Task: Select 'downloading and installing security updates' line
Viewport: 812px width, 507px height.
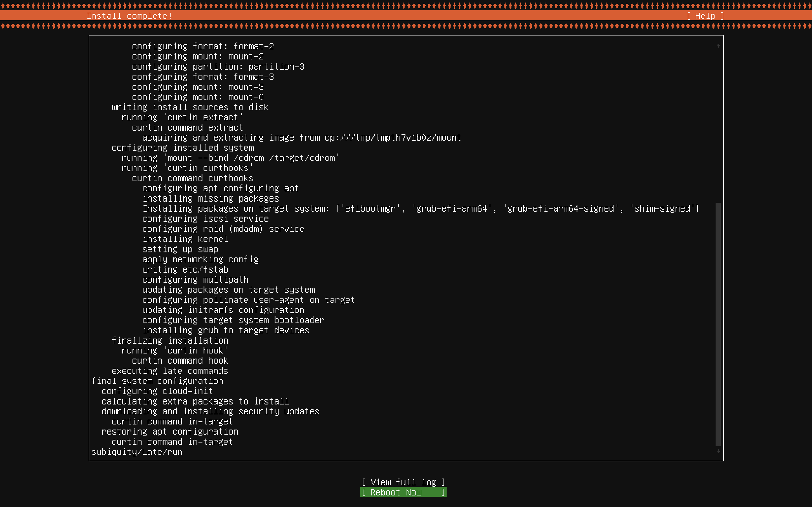Action: pos(210,411)
